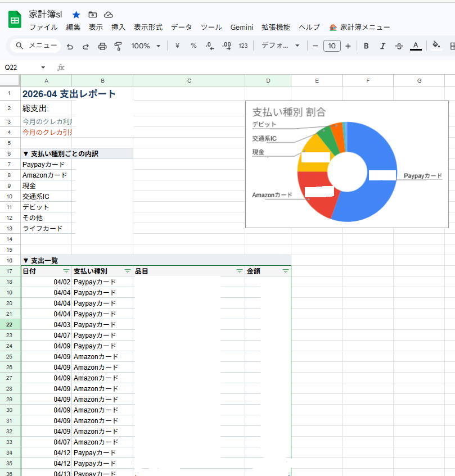Open the move-to-folder icon

93,15
